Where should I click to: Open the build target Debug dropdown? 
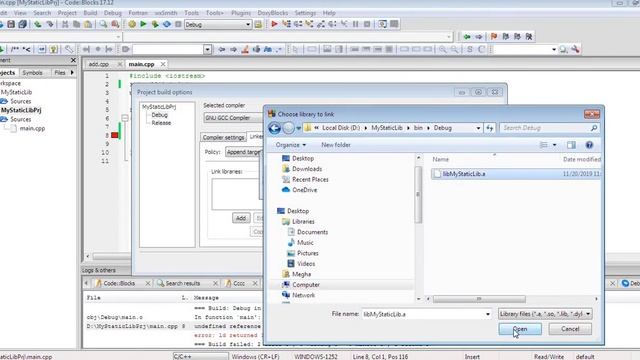247,24
